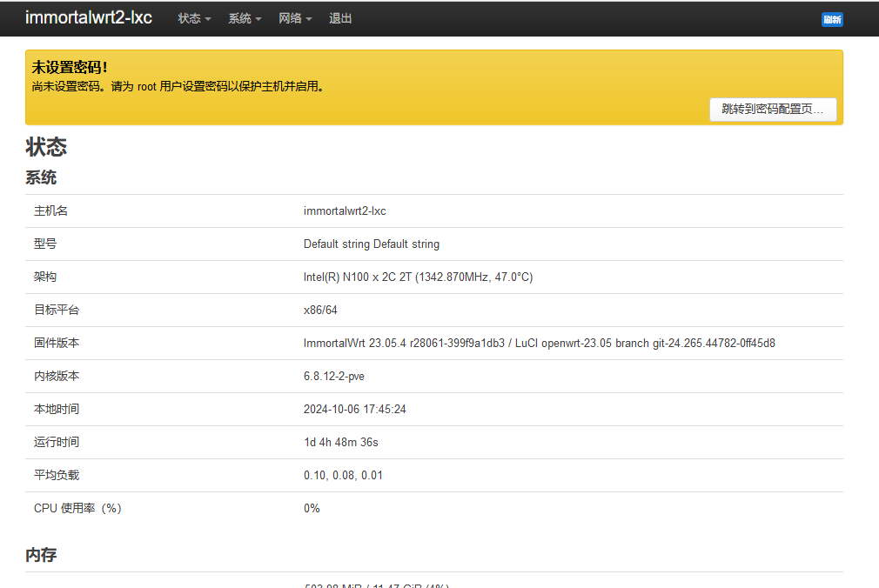Click the 固件版本 row label
The height and width of the screenshot is (588, 879).
coord(57,343)
